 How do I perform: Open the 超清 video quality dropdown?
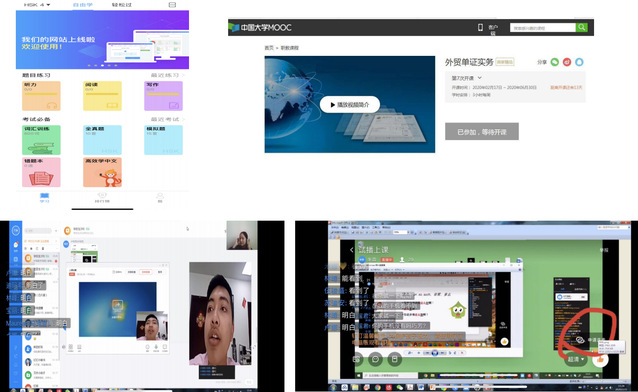point(576,359)
